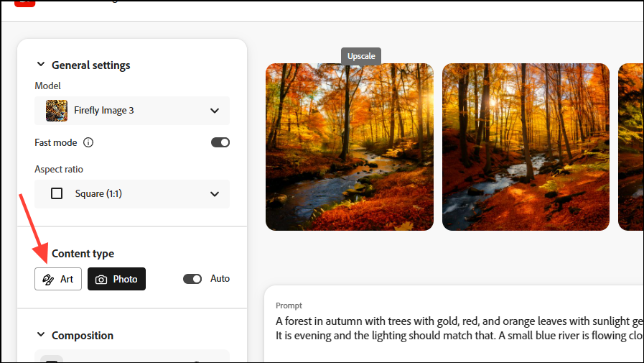Image resolution: width=644 pixels, height=363 pixels.
Task: Click into the Prompt text field
Action: tap(459, 328)
